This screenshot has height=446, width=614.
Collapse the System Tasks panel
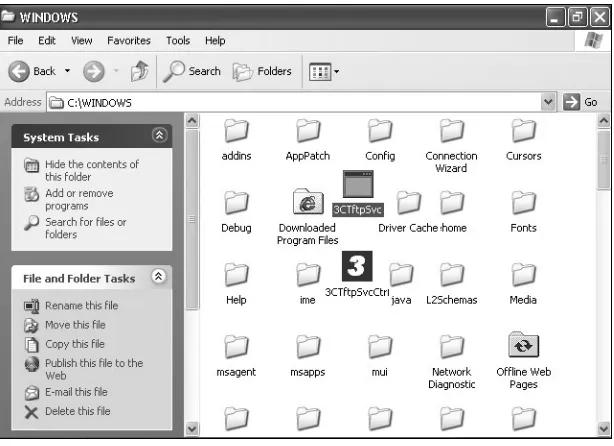point(159,135)
